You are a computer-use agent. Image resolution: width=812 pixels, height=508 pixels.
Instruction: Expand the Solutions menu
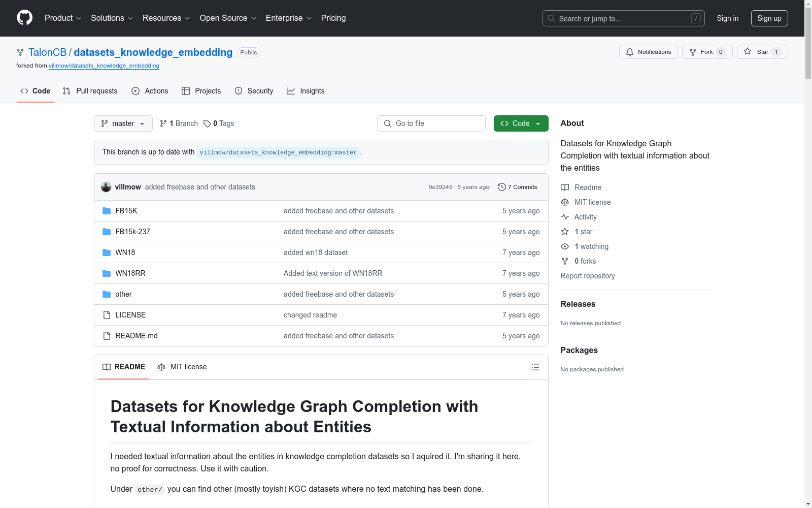coord(112,18)
